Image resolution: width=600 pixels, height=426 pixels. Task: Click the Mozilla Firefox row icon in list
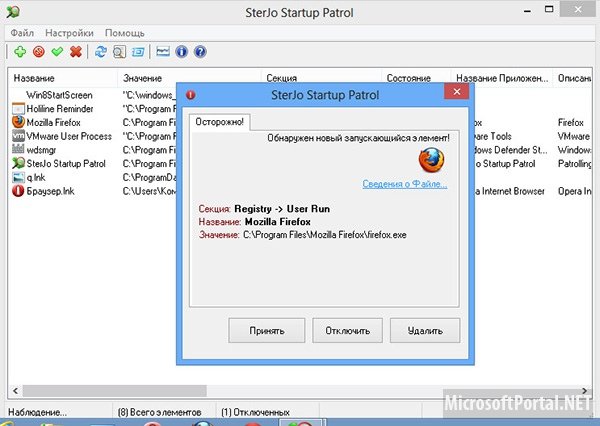pyautogui.click(x=18, y=122)
